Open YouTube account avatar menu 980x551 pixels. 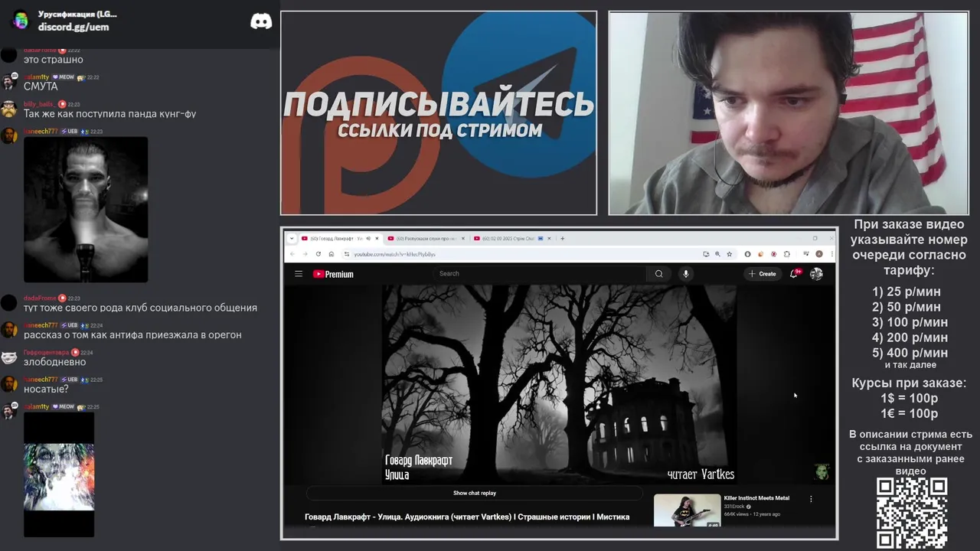coord(816,273)
